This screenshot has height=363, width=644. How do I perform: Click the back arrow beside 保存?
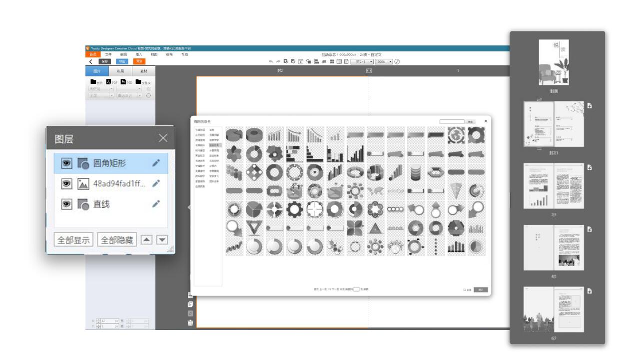coord(90,61)
